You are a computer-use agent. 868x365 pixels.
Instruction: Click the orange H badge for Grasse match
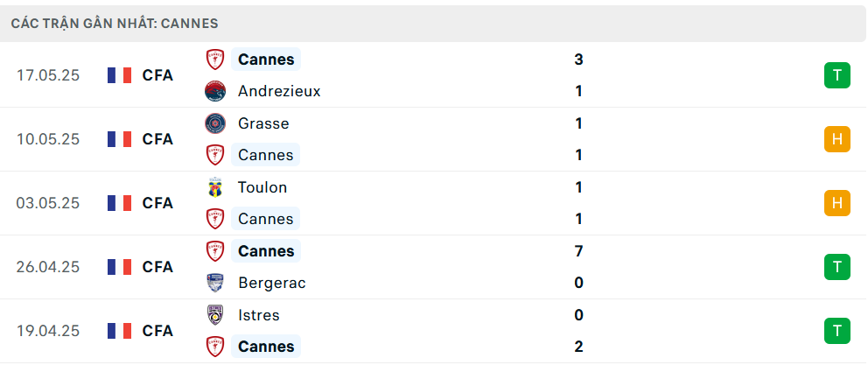click(837, 139)
